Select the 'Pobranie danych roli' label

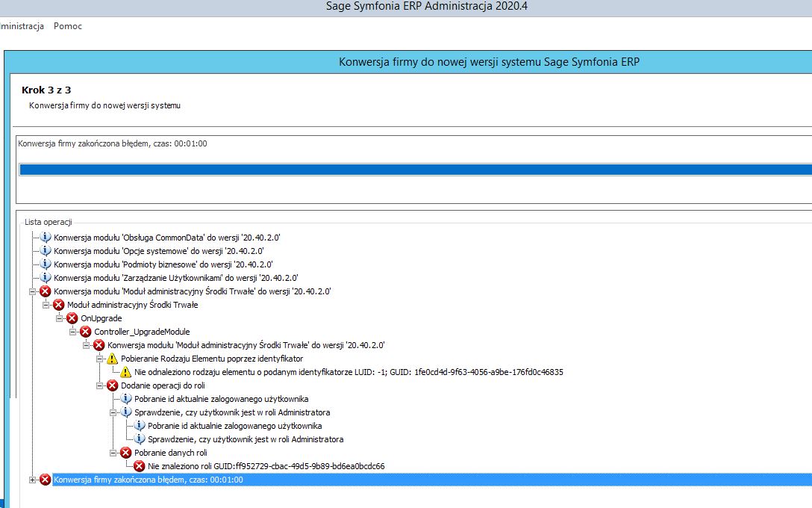tap(170, 453)
